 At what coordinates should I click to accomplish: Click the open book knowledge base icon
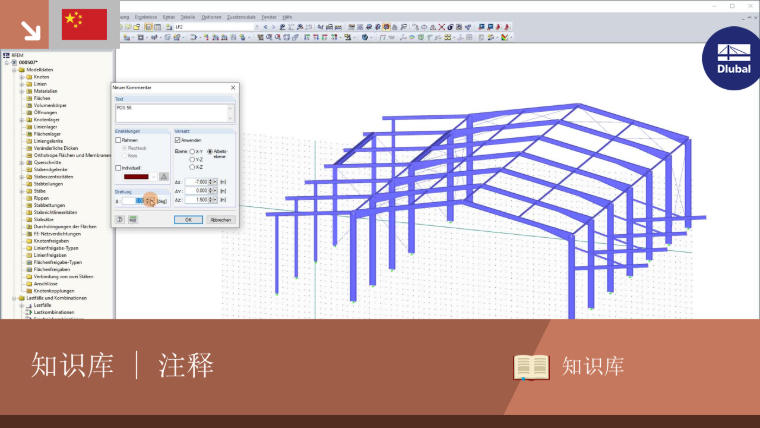tap(531, 367)
